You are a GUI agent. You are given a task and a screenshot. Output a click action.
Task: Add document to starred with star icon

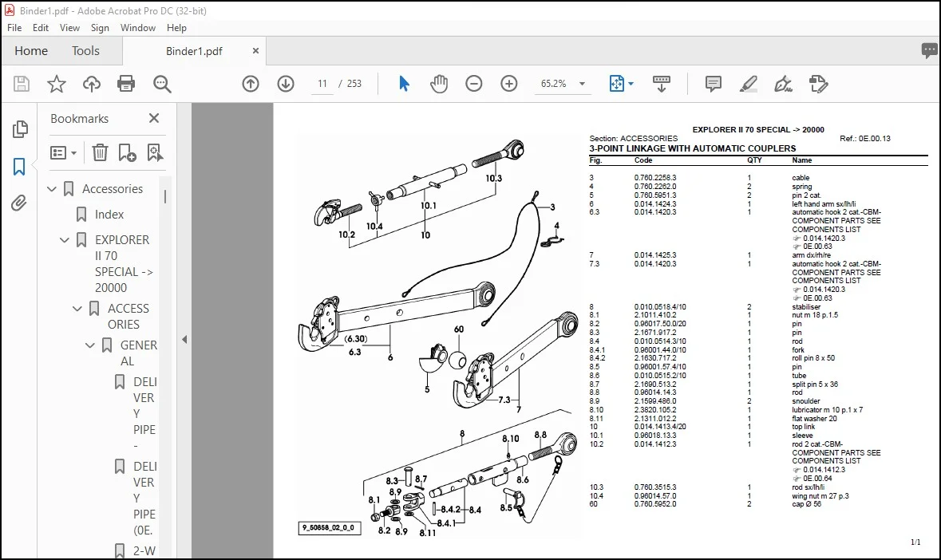pos(57,84)
